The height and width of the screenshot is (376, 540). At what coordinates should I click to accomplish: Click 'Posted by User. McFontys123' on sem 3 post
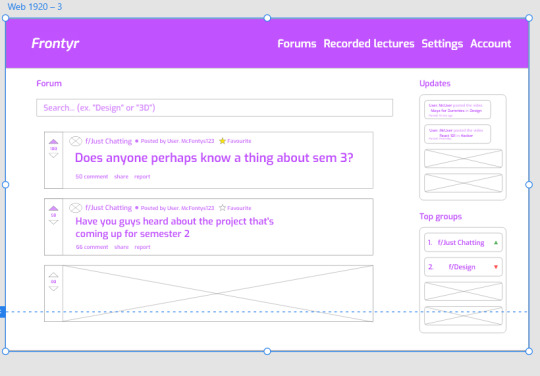177,141
